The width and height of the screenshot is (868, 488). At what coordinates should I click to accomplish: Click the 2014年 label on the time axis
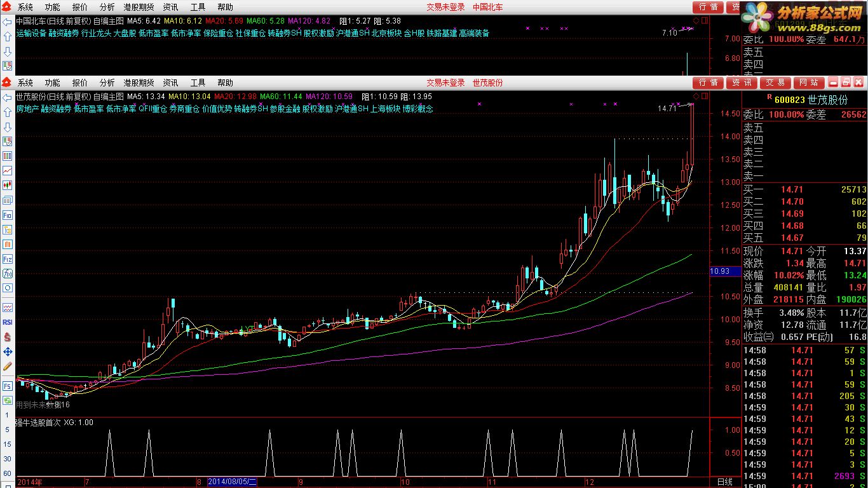29,482
